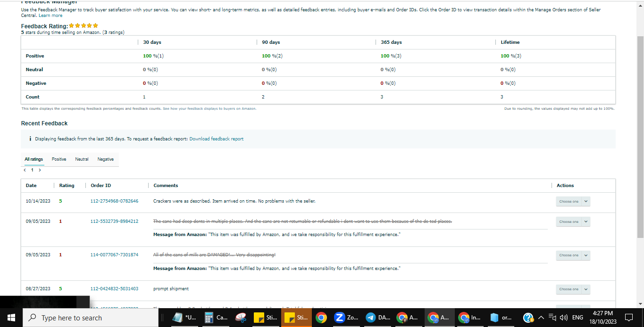This screenshot has height=327, width=644.
Task: Select the All ratings tab
Action: (x=33, y=159)
